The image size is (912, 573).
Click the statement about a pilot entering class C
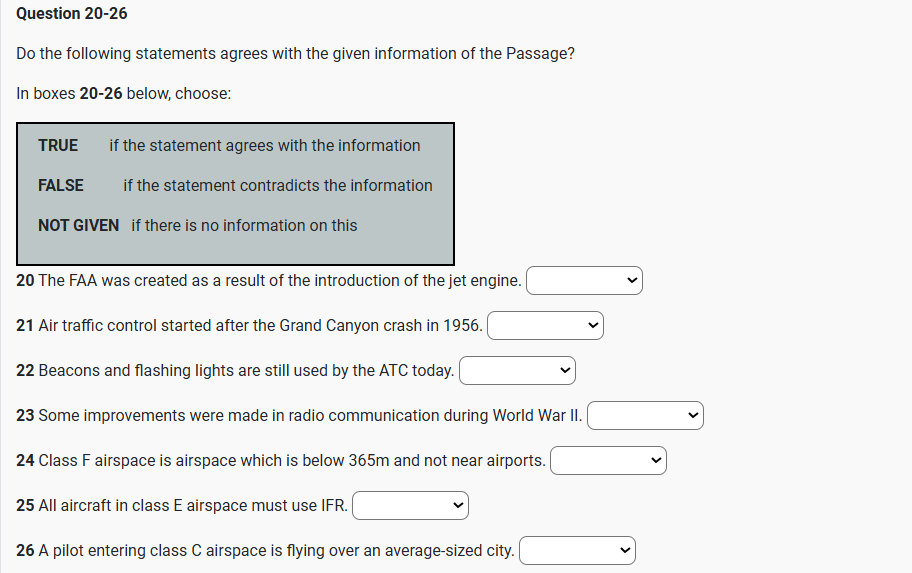coord(266,551)
